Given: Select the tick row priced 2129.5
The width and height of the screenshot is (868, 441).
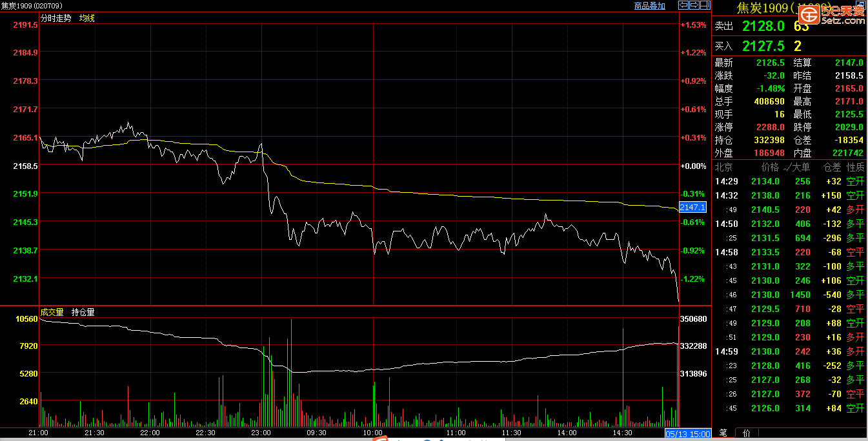Looking at the screenshot, I should tap(789, 309).
